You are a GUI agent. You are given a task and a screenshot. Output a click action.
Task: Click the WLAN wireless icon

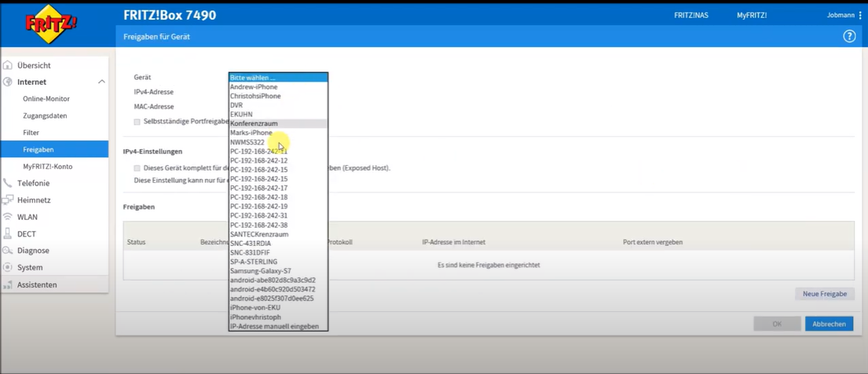click(8, 217)
